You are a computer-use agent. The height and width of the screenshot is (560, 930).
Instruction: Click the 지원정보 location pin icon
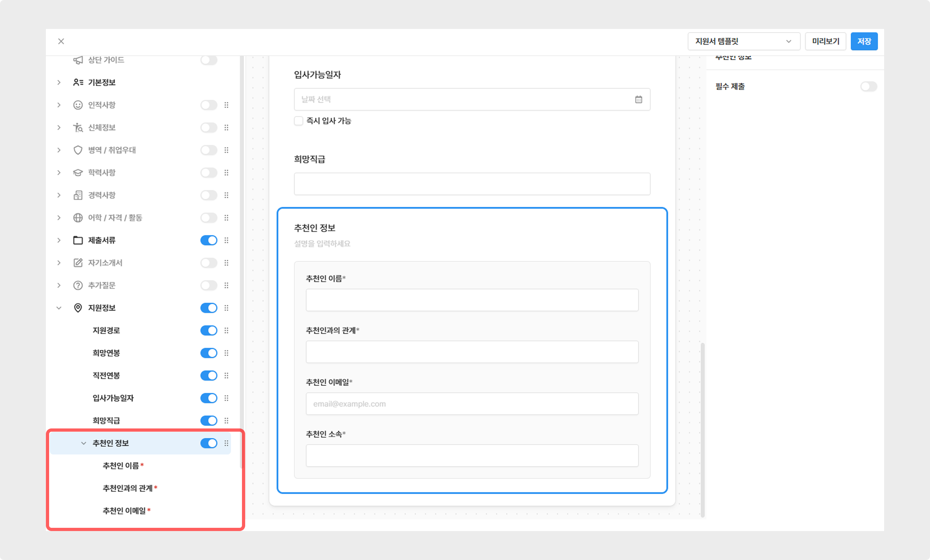coord(78,308)
